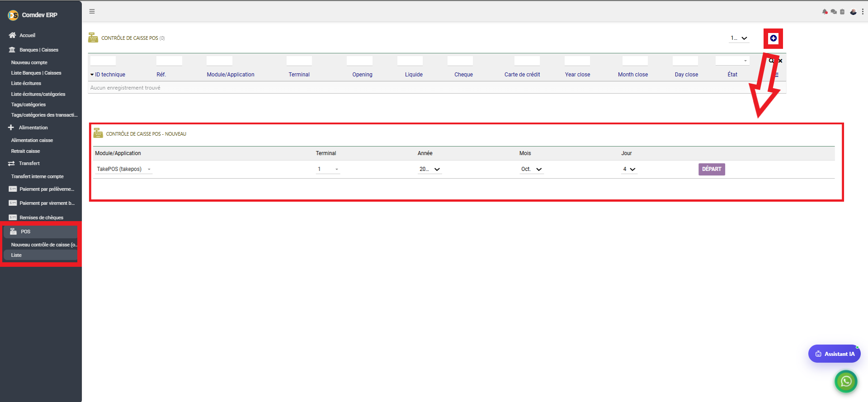Click the clipboard icon in the top bar
Viewport: 868px width, 402px height.
(x=842, y=12)
